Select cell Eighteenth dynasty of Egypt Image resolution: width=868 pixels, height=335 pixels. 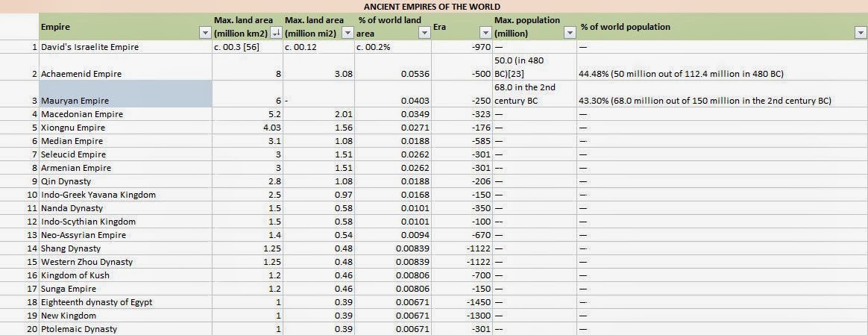(x=125, y=302)
